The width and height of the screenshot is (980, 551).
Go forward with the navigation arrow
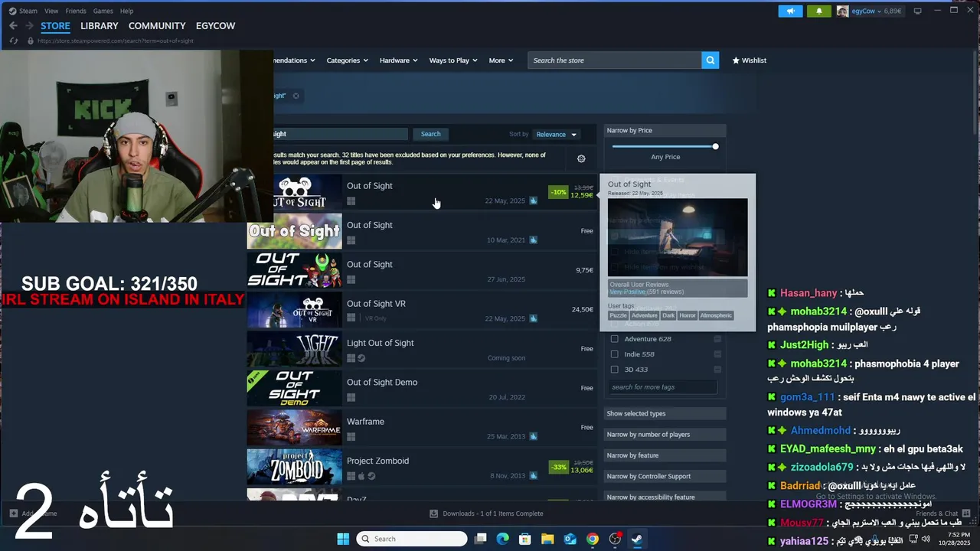[x=29, y=26]
